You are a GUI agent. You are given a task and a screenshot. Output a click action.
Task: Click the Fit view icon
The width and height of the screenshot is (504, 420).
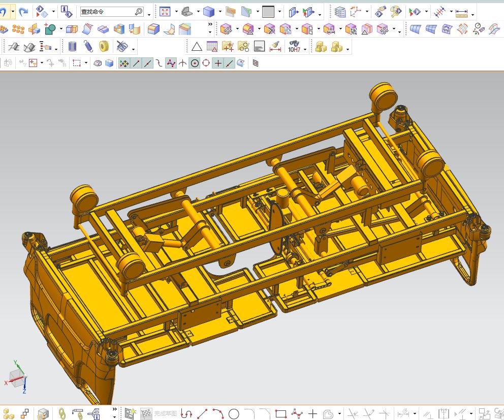point(165,12)
